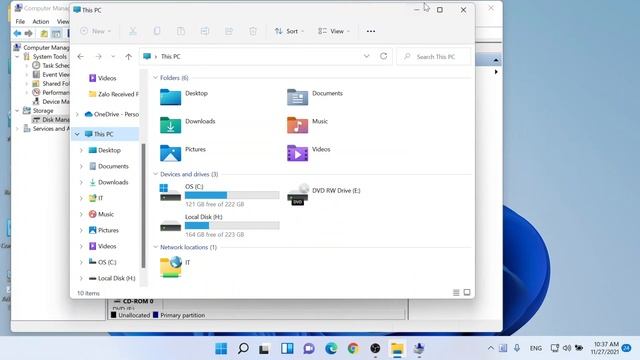Click the This PC address bar path

coord(171,57)
